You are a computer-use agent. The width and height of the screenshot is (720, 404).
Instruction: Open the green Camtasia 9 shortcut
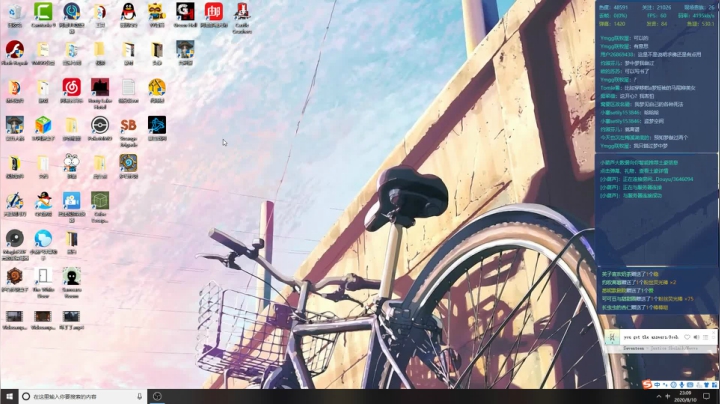pos(43,13)
